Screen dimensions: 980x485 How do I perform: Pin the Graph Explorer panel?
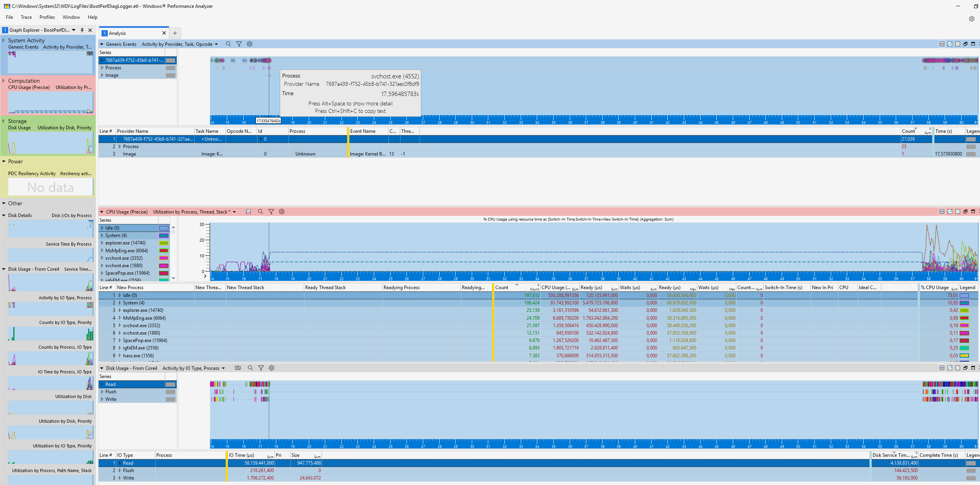[x=82, y=30]
